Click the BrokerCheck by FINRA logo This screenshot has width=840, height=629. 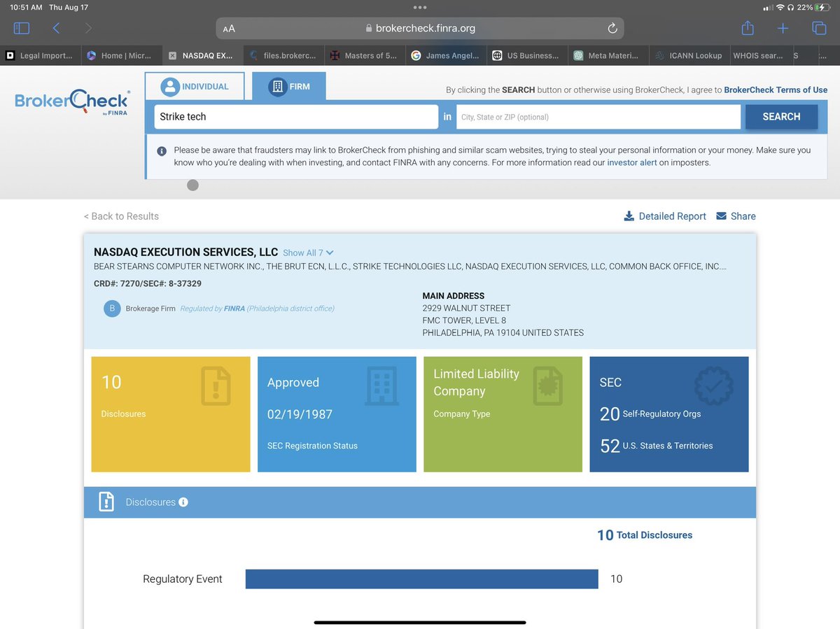coord(71,103)
